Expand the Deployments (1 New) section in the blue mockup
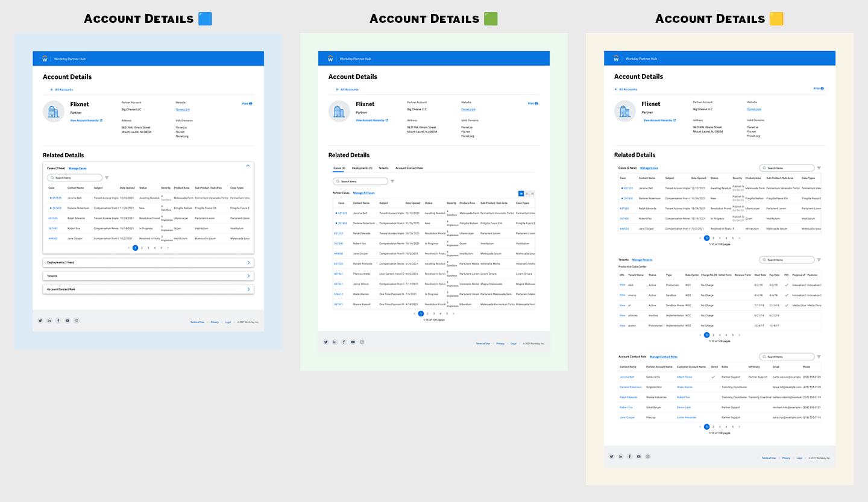 click(x=248, y=263)
